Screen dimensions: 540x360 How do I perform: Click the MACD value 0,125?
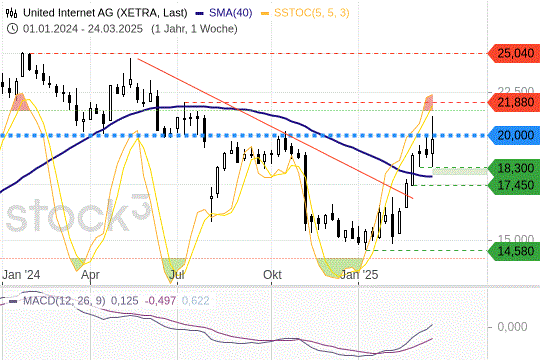124,301
